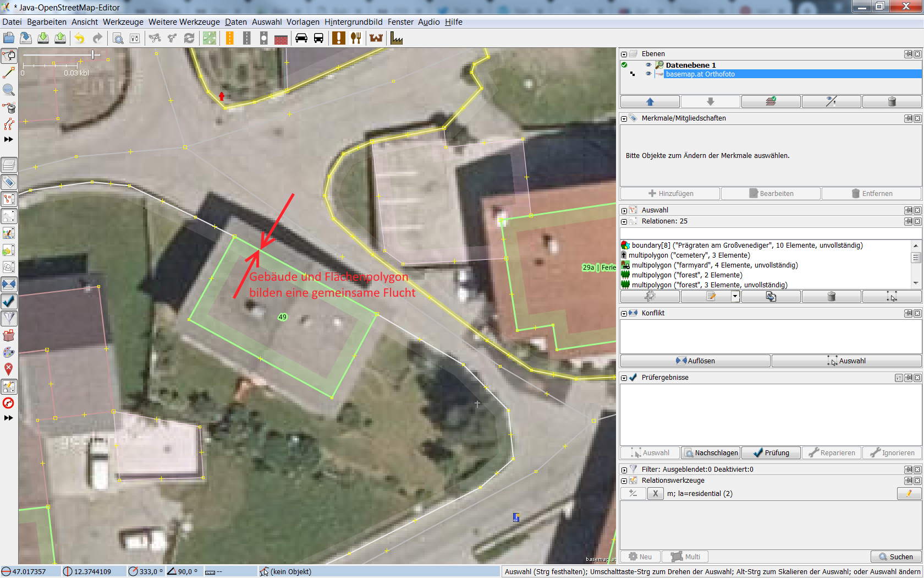
Task: Select the draw nodes tool
Action: (x=9, y=73)
